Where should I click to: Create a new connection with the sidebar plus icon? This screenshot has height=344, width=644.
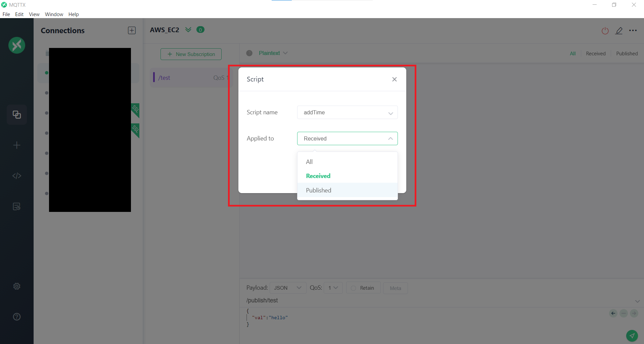[16, 145]
